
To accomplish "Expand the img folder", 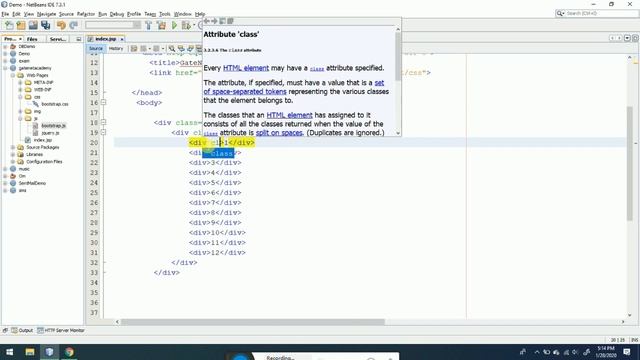I will tap(20, 111).
